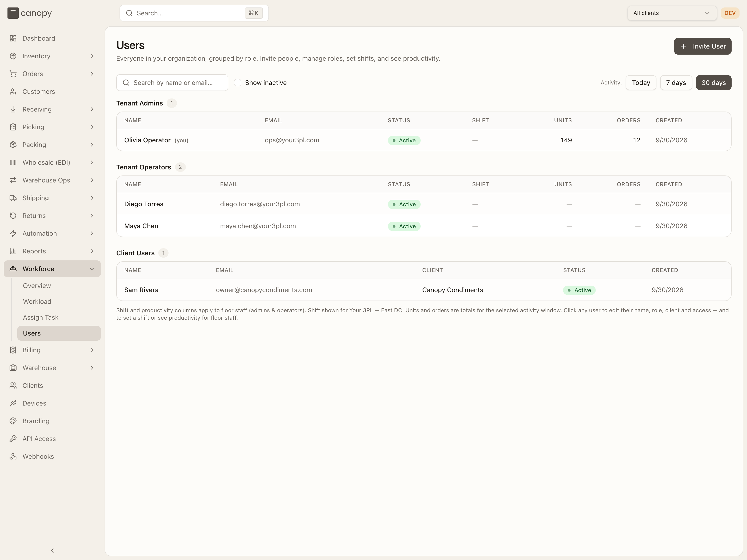This screenshot has height=560, width=747.
Task: Click the Webhooks icon in sidebar
Action: [13, 456]
